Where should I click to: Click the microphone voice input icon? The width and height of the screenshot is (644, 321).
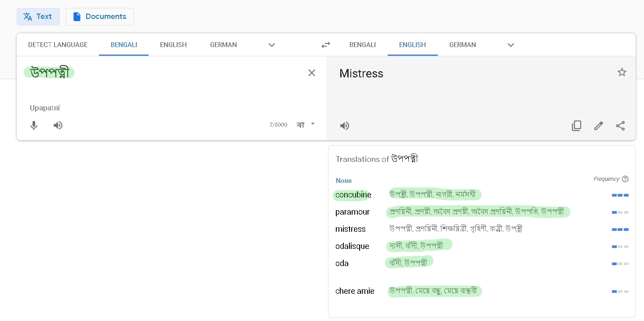pyautogui.click(x=34, y=126)
